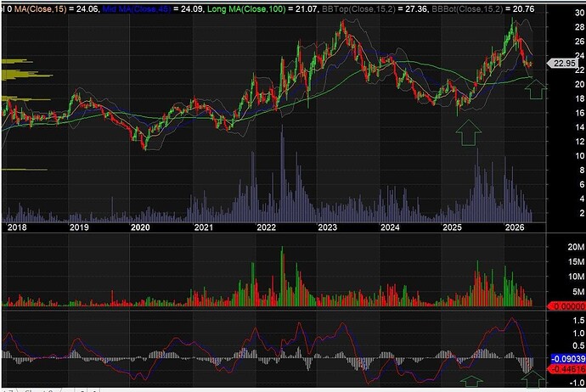The image size is (586, 392).
Task: Click the tallest green volume bar in 2022
Action: [x=282, y=277]
